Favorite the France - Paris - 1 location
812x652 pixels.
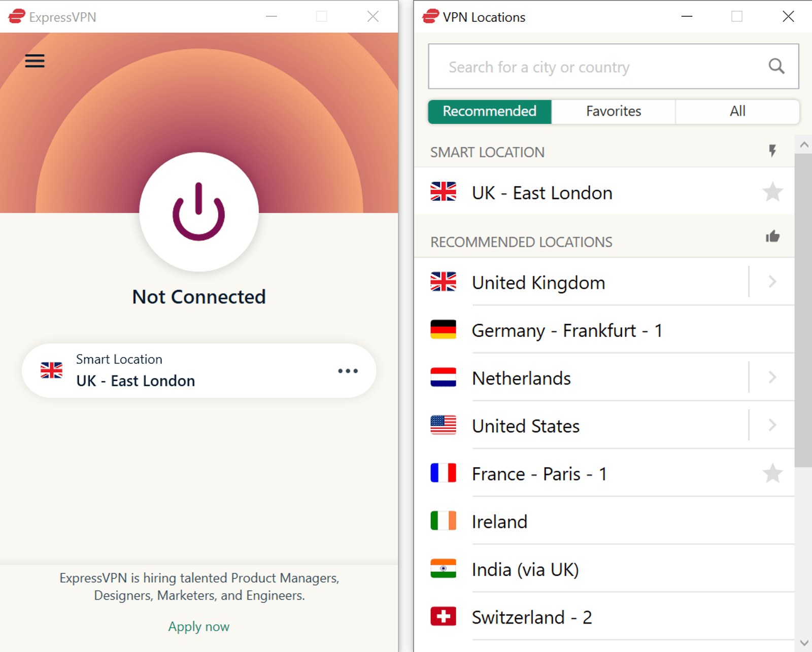(x=772, y=473)
